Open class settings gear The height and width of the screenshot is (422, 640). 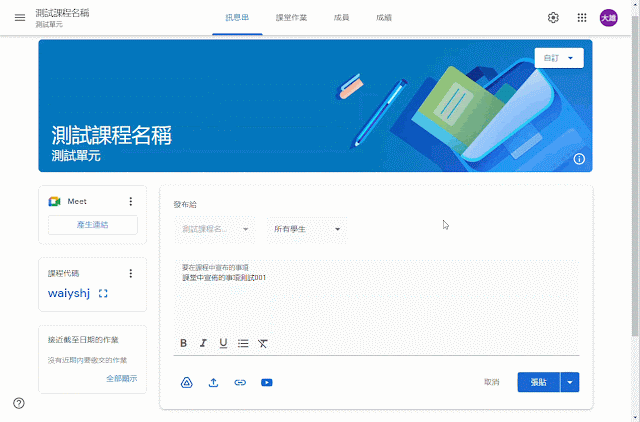click(x=553, y=18)
